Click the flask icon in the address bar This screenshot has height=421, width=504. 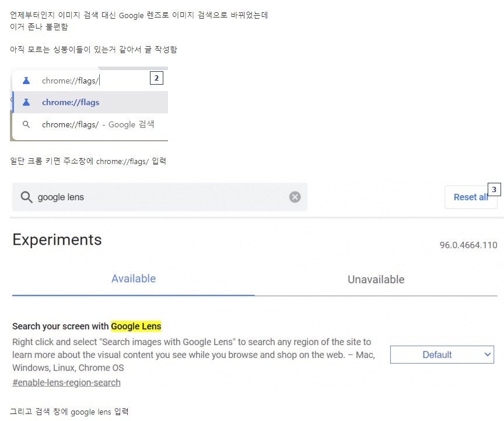click(x=26, y=81)
